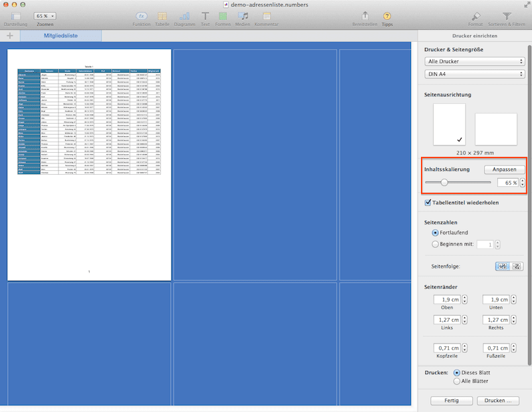
Task: Click the Kopfzeile stepper
Action: tap(464, 348)
